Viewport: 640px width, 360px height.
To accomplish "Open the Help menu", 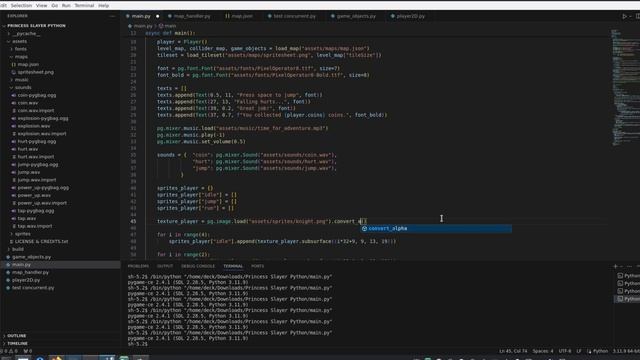I will click(x=104, y=5).
